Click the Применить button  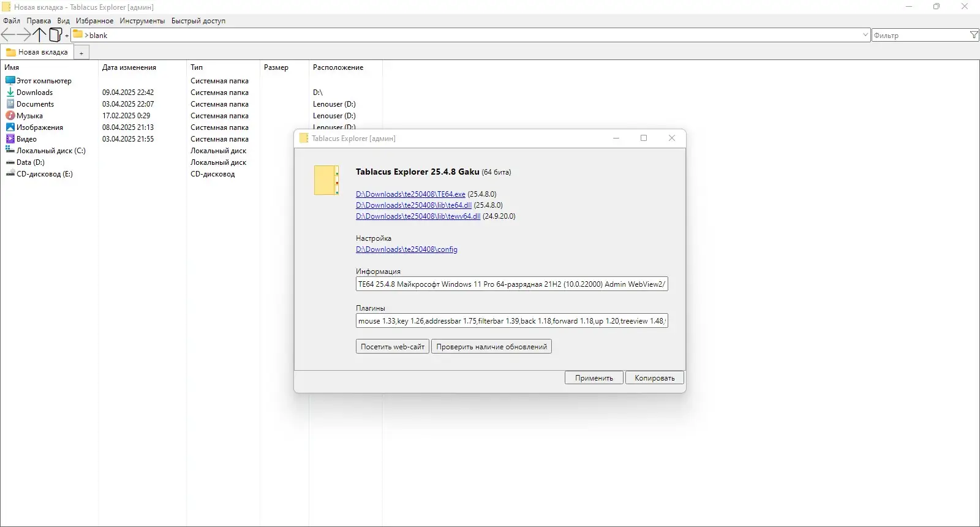tap(594, 377)
